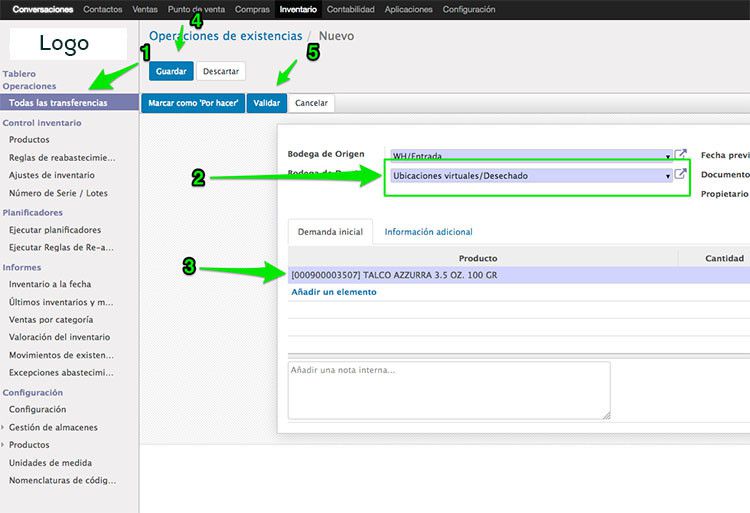750x513 pixels.
Task: Open Configuración item in sidebar
Action: (37, 409)
